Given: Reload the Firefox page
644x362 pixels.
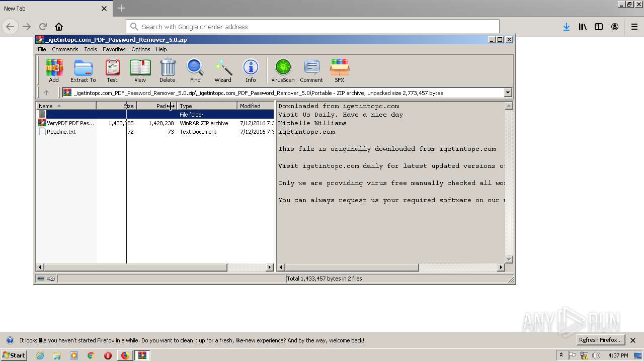Looking at the screenshot, I should tap(43, 27).
